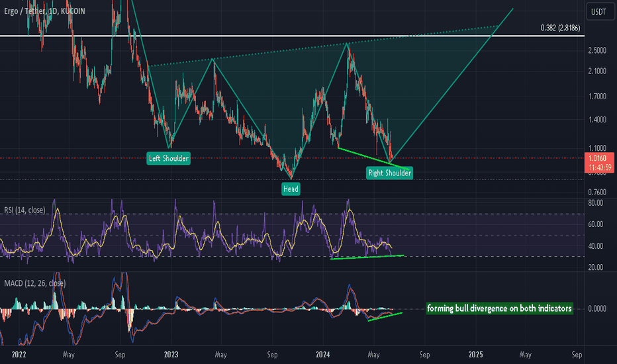Viewport: 617px width, 364px height.
Task: Click the 2025 label on time axis
Action: coord(476,355)
